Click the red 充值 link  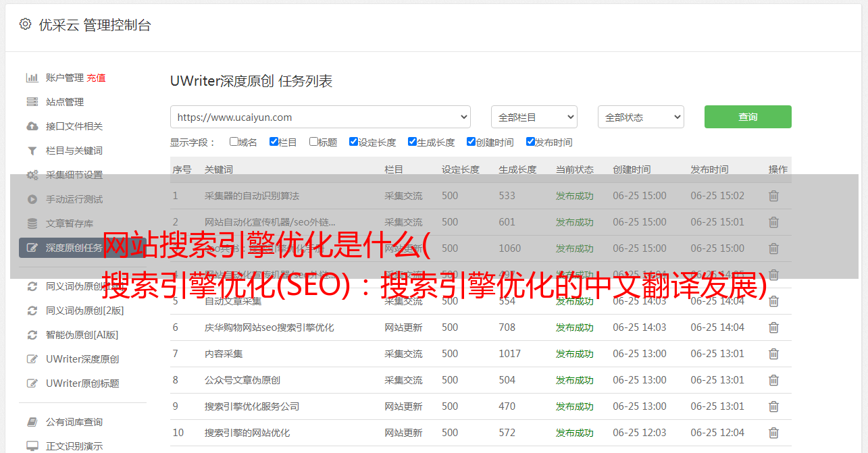pyautogui.click(x=96, y=78)
